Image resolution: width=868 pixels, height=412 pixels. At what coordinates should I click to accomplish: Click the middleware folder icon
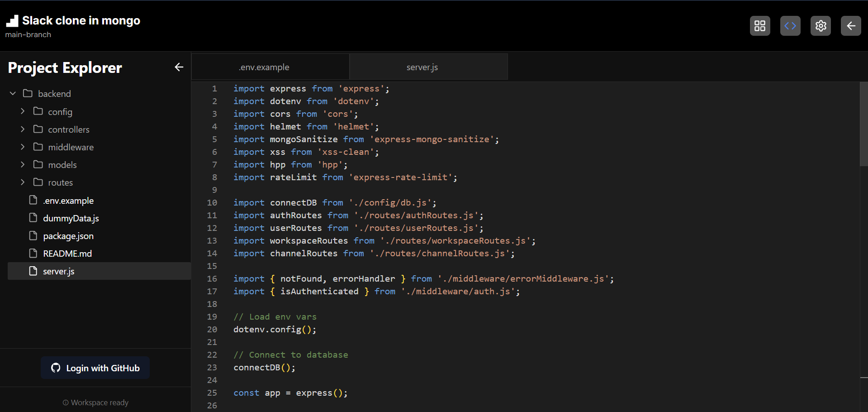[x=38, y=147]
